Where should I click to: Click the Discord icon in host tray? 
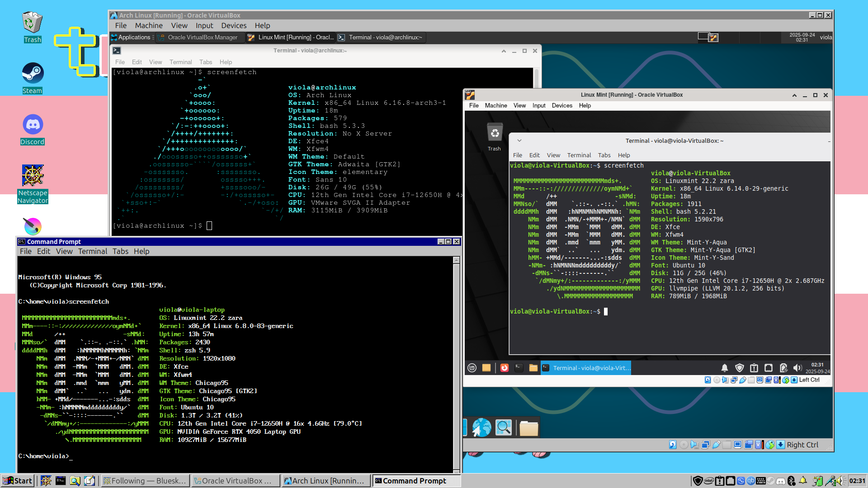pos(781,481)
